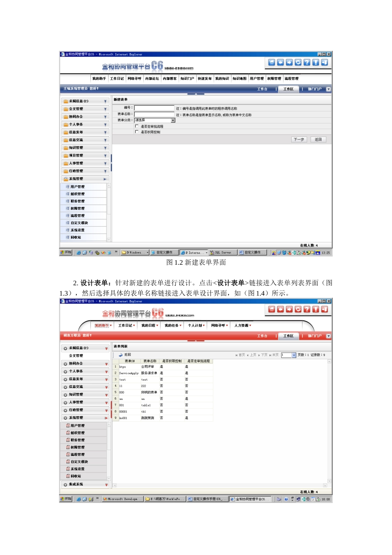
Task: Switch to 工作区 tab in red window
Action: [x=288, y=336]
